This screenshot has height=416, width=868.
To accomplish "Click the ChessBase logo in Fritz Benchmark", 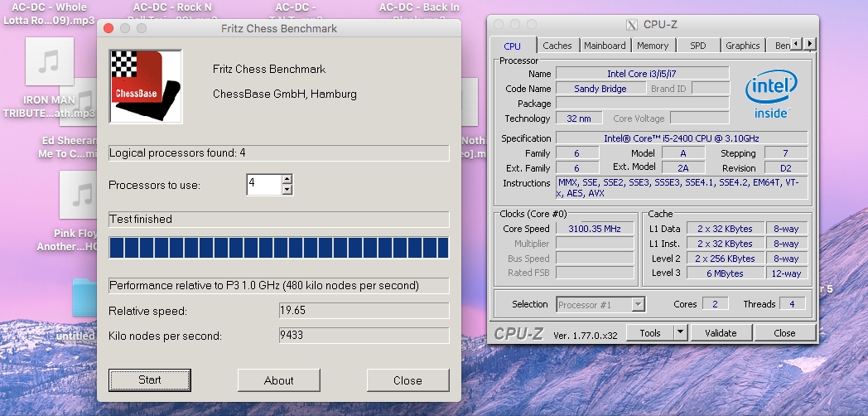I will click(146, 86).
